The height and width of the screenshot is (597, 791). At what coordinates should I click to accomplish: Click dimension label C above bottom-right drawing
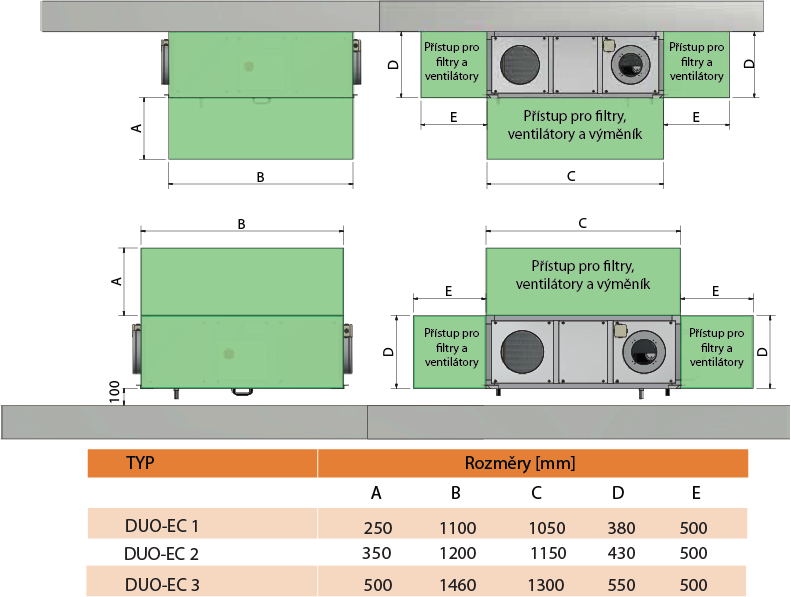[x=583, y=223]
